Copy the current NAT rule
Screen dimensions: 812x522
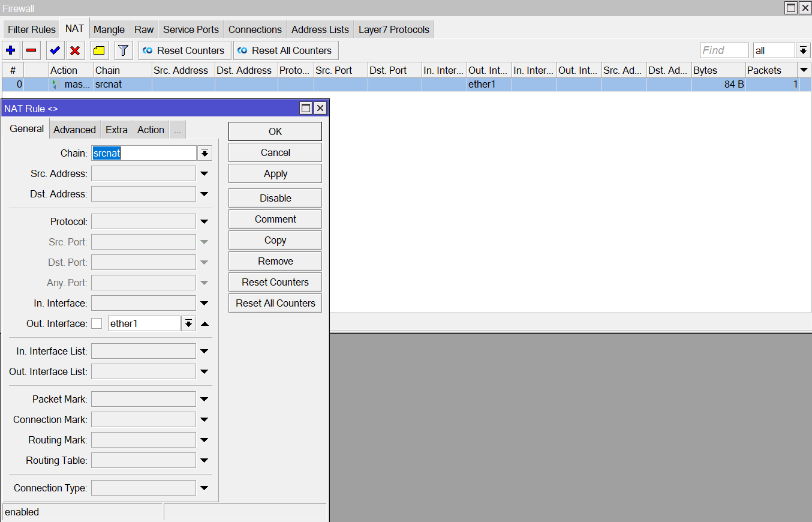point(275,239)
